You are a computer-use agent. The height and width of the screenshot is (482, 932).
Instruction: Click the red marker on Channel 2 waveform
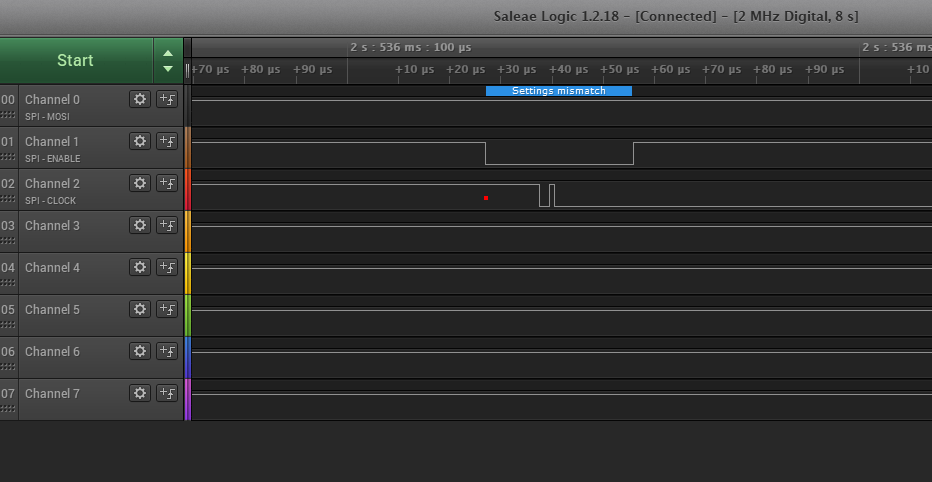pos(486,198)
